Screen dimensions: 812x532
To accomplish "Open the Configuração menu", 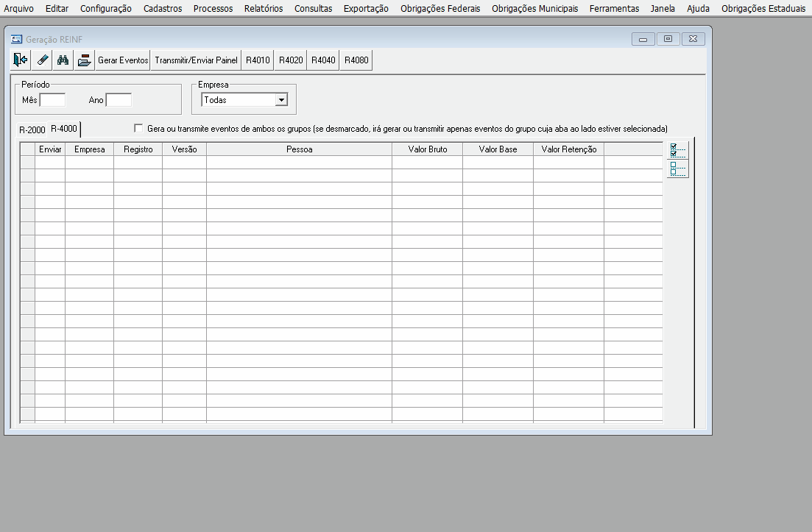I will pyautogui.click(x=106, y=8).
